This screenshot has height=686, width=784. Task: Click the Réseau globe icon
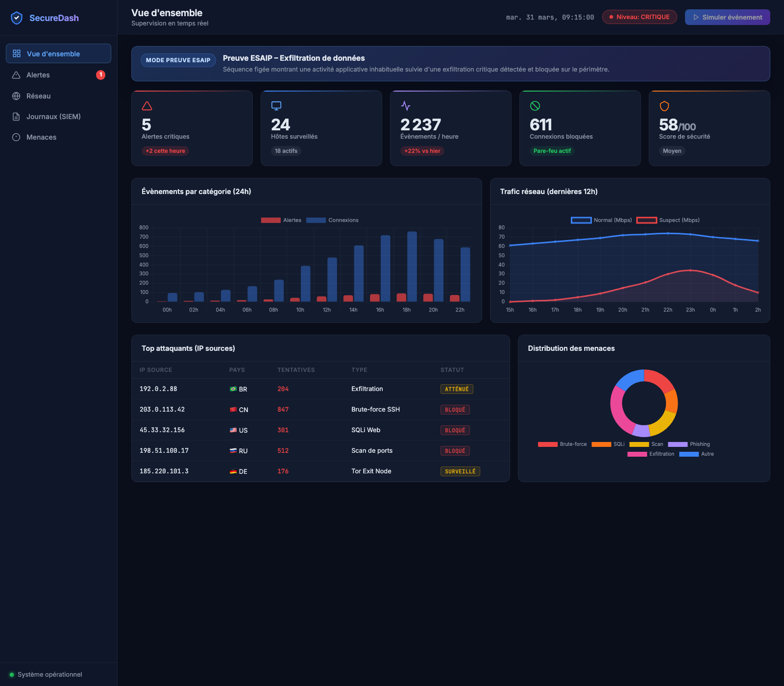(x=16, y=96)
